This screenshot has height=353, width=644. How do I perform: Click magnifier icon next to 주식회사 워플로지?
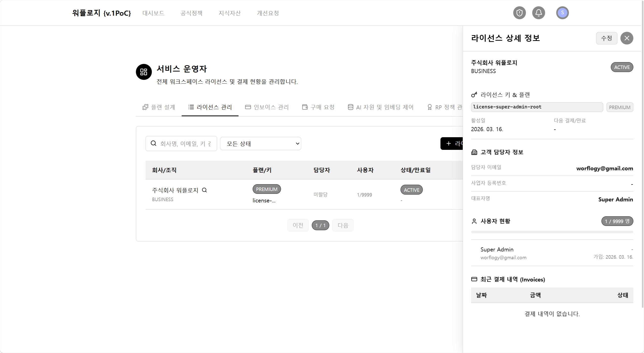[x=204, y=190]
